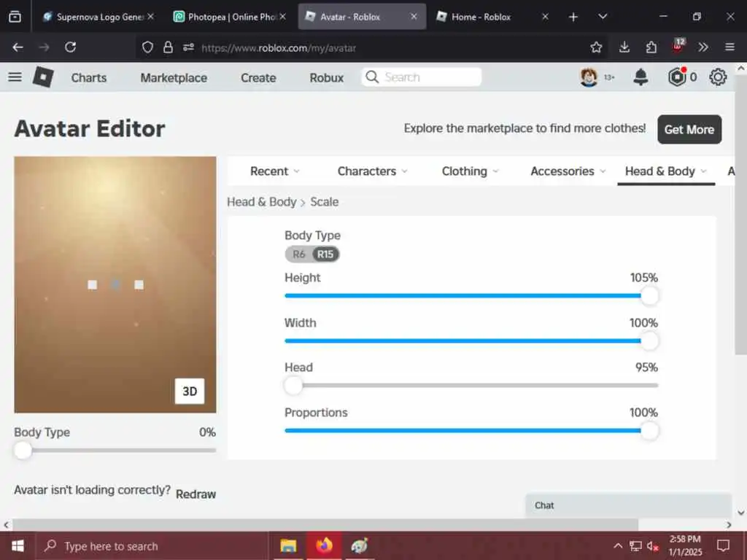Viewport: 747px width, 560px height.
Task: Click the Firefox icon in the taskbar
Action: pos(325,545)
